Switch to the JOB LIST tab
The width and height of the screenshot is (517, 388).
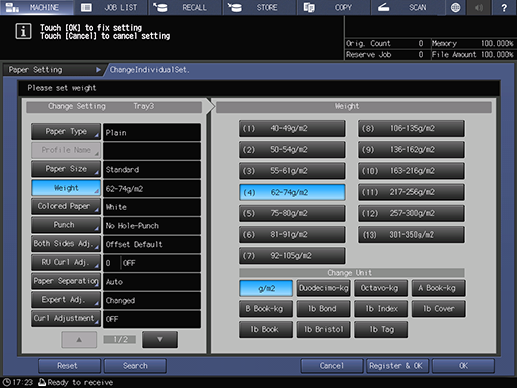tap(111, 7)
